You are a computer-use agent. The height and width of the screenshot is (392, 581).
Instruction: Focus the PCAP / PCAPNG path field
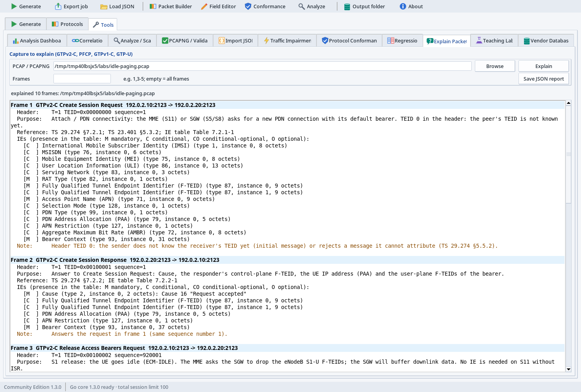click(x=262, y=66)
